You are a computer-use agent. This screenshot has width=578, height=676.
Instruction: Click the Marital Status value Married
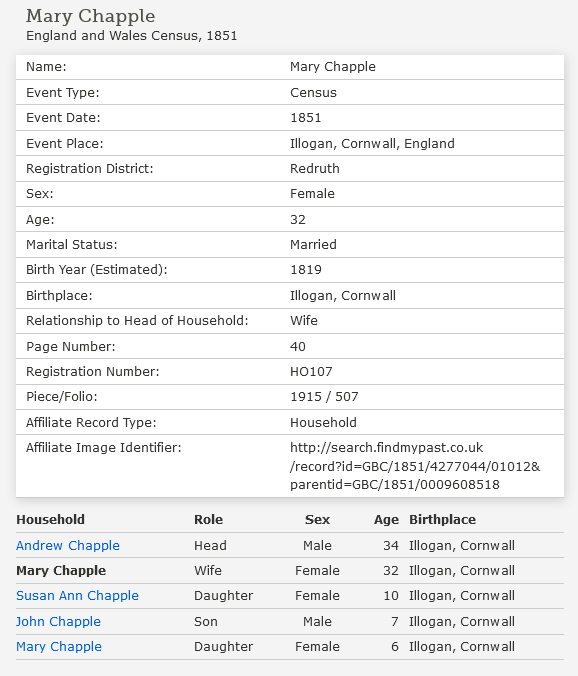point(313,244)
